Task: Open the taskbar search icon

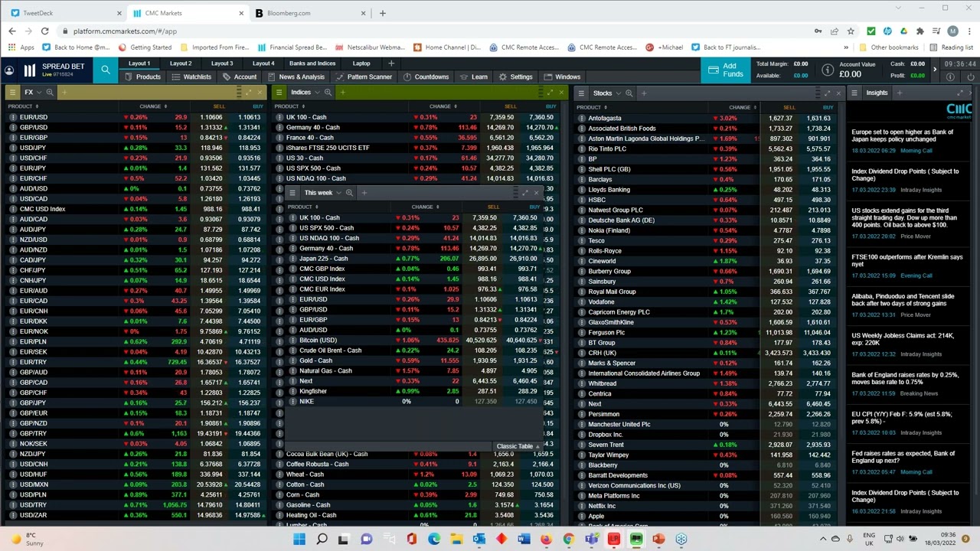Action: tap(322, 539)
